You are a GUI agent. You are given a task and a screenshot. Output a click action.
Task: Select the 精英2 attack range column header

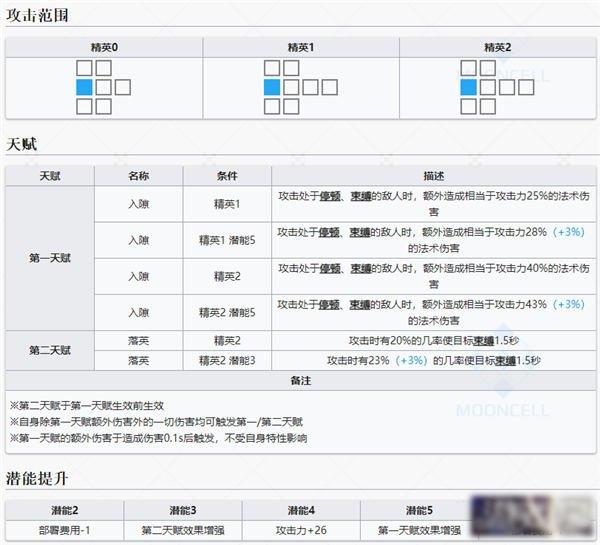click(497, 47)
